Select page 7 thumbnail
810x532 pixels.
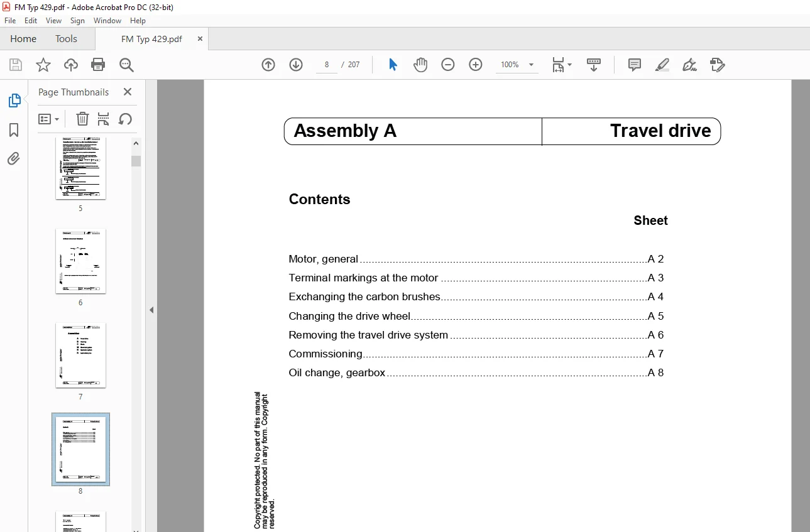tap(80, 355)
